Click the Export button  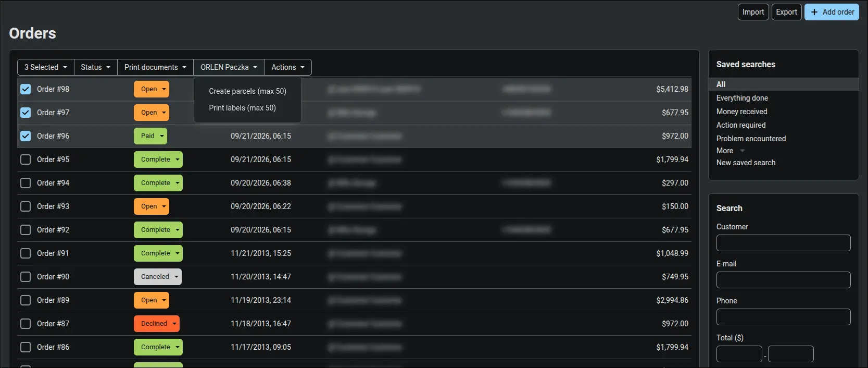pos(787,12)
